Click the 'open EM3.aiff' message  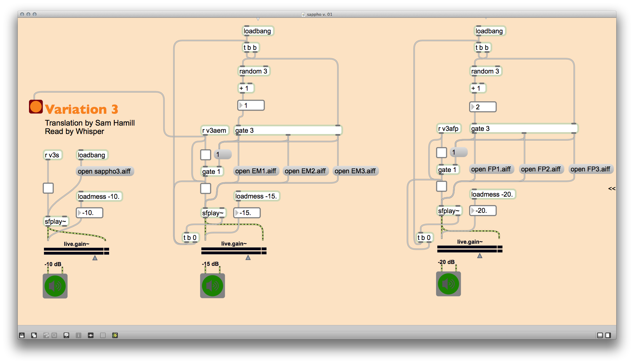(355, 171)
